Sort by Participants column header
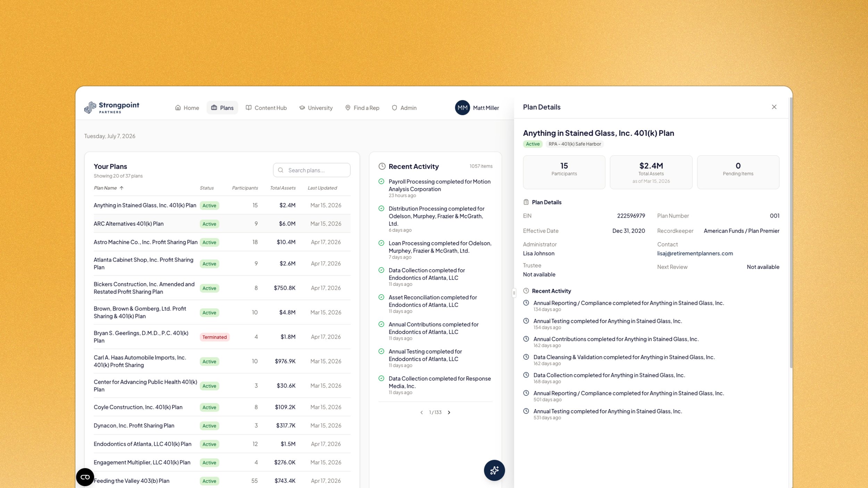Screen dimensions: 868x488 tap(245, 188)
